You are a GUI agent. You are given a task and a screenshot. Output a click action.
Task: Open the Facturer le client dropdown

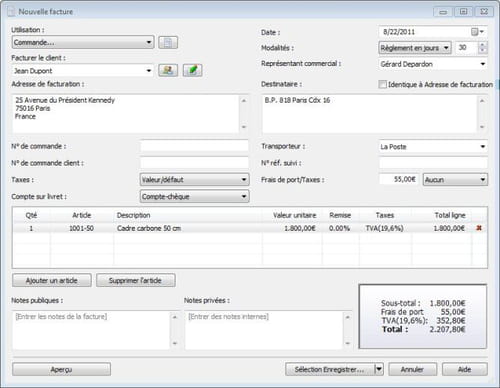tap(83, 71)
